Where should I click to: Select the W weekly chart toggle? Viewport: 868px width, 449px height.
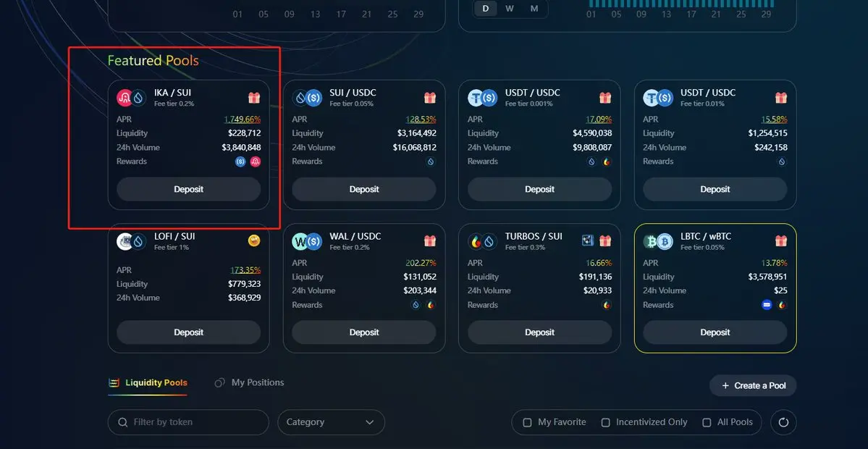coord(510,8)
